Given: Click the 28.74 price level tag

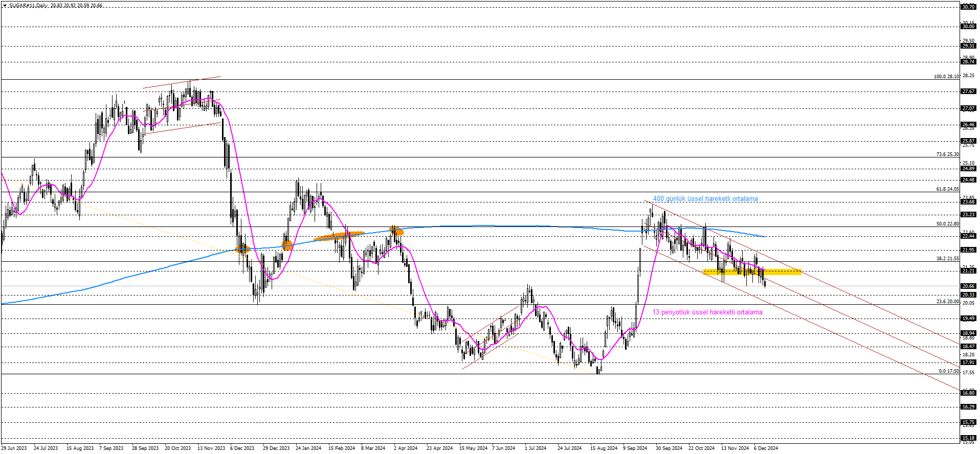Looking at the screenshot, I should [x=968, y=62].
